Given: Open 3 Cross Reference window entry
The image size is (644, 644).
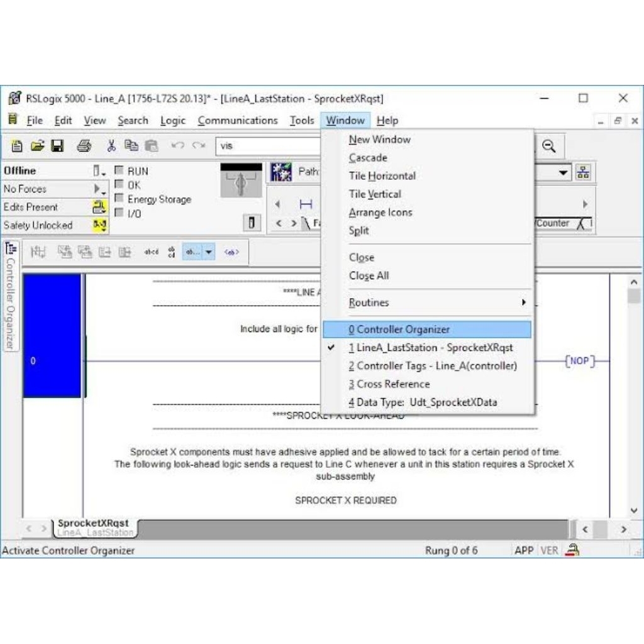Looking at the screenshot, I should [x=427, y=384].
